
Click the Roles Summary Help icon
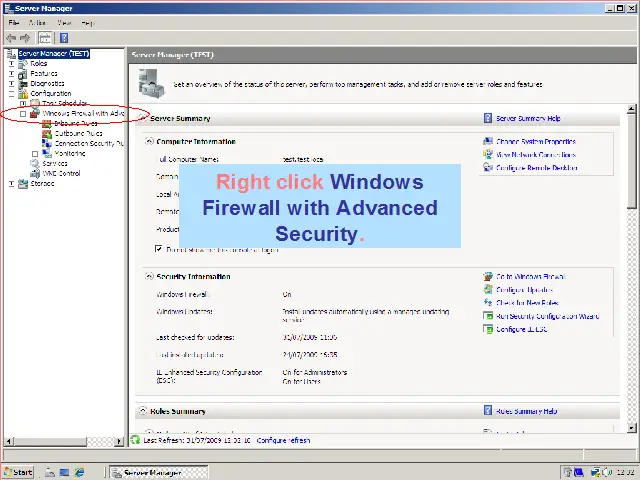click(x=488, y=410)
